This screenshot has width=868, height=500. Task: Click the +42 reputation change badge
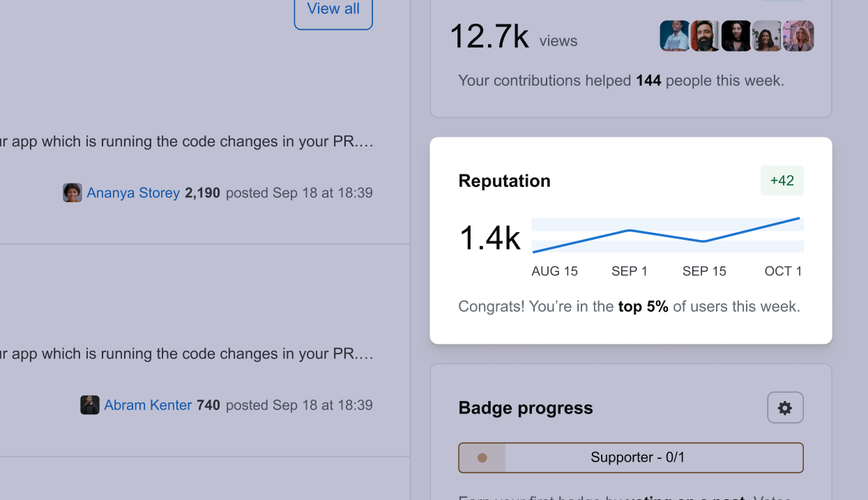coord(782,181)
